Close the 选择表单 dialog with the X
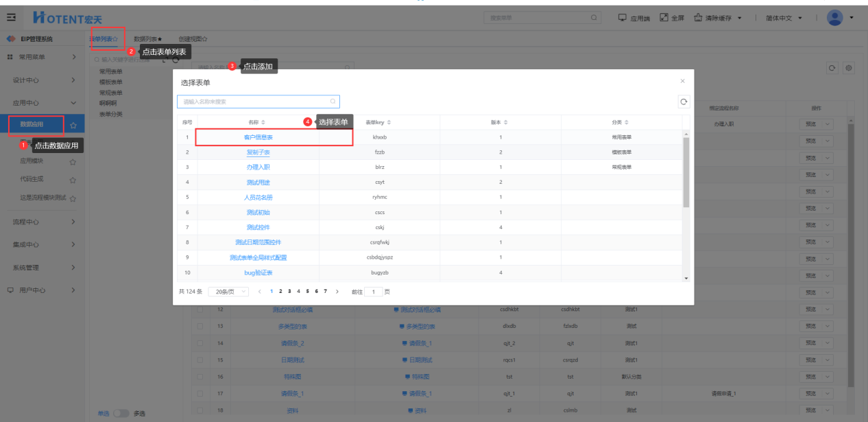 point(682,81)
